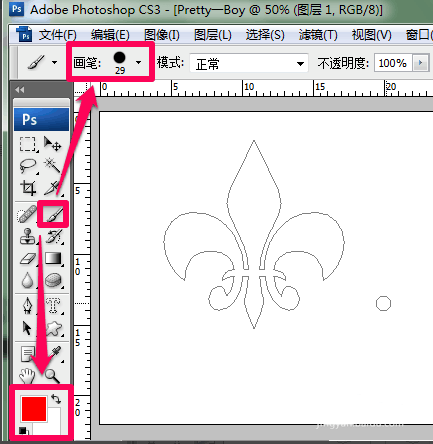The image size is (433, 444).
Task: Select the Gradient tool
Action: tap(53, 258)
